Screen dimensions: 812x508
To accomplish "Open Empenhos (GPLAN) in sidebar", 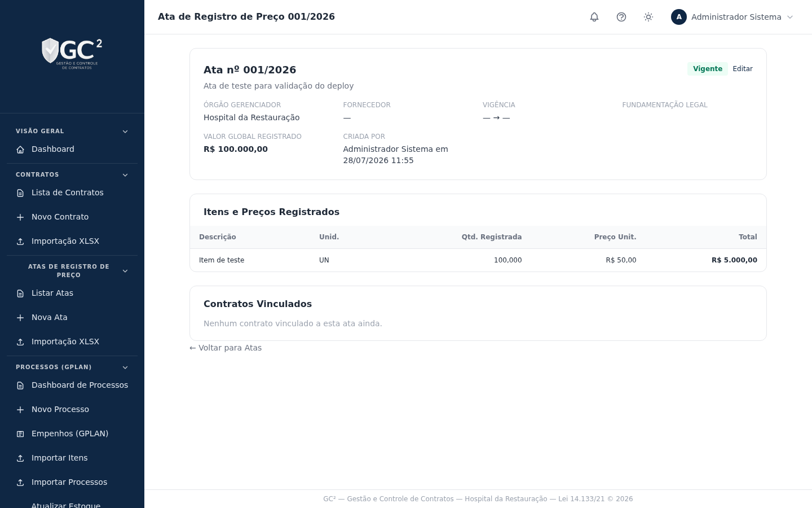I will coord(72,433).
